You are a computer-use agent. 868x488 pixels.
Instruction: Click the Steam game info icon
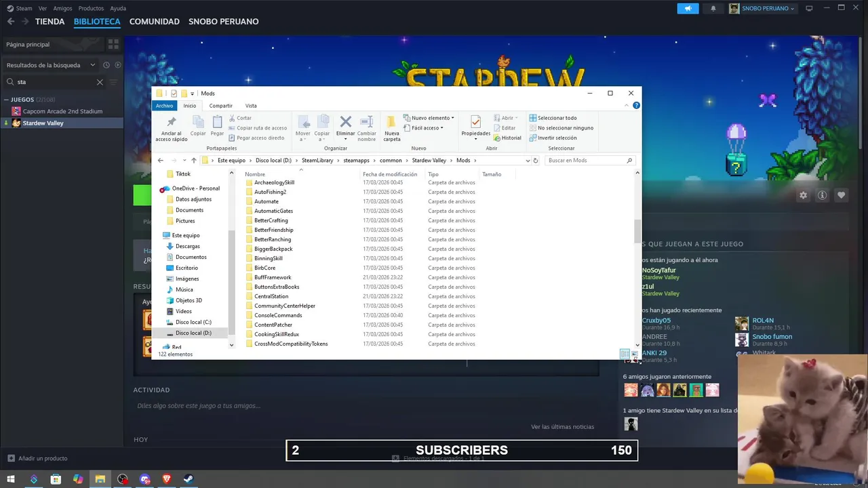click(x=823, y=195)
